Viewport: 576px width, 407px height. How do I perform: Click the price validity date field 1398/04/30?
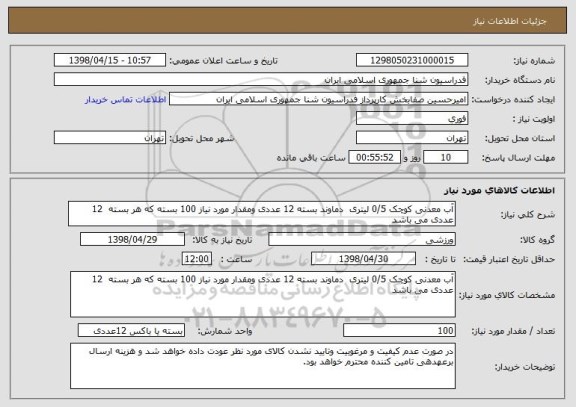363,259
